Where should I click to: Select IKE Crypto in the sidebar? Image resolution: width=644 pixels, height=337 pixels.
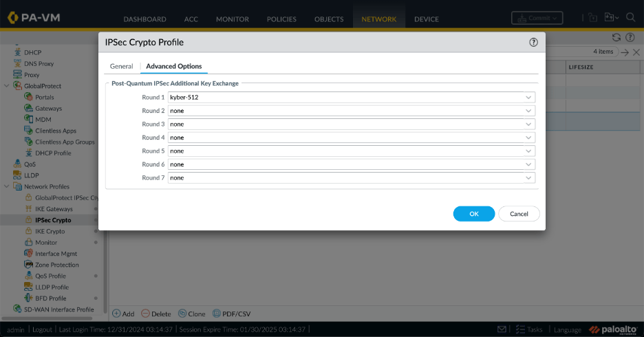50,231
